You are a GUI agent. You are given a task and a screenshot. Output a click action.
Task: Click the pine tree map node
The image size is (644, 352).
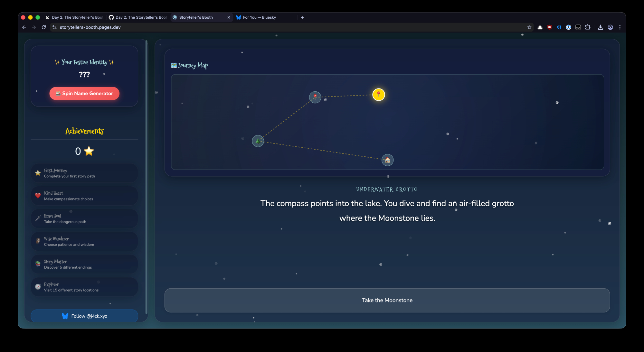[258, 141]
